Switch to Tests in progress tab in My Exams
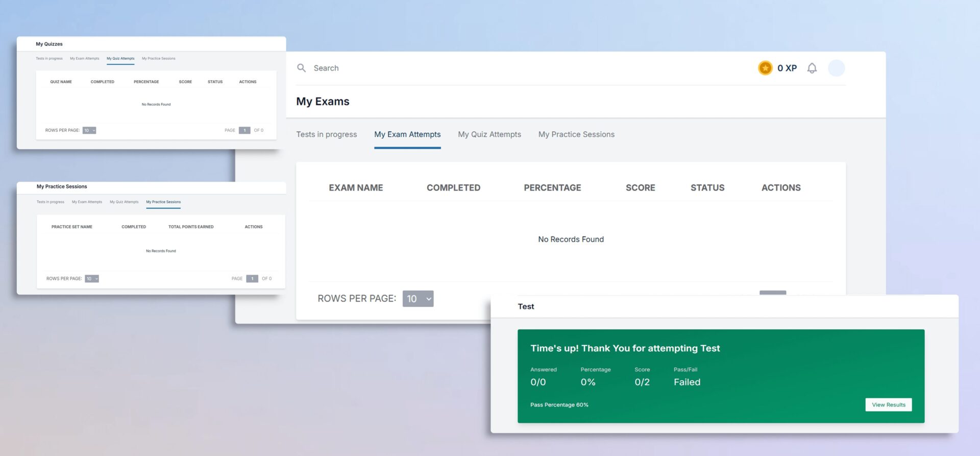The width and height of the screenshot is (980, 456). coord(327,134)
